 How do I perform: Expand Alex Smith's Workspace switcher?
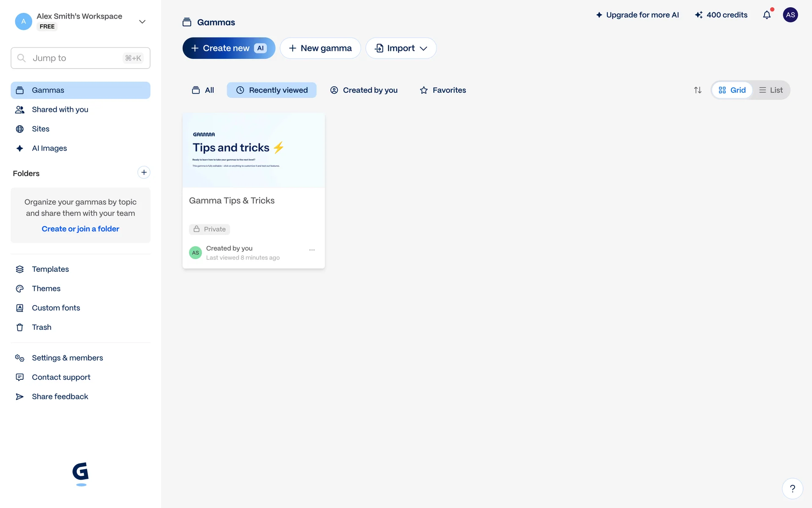[x=142, y=21]
